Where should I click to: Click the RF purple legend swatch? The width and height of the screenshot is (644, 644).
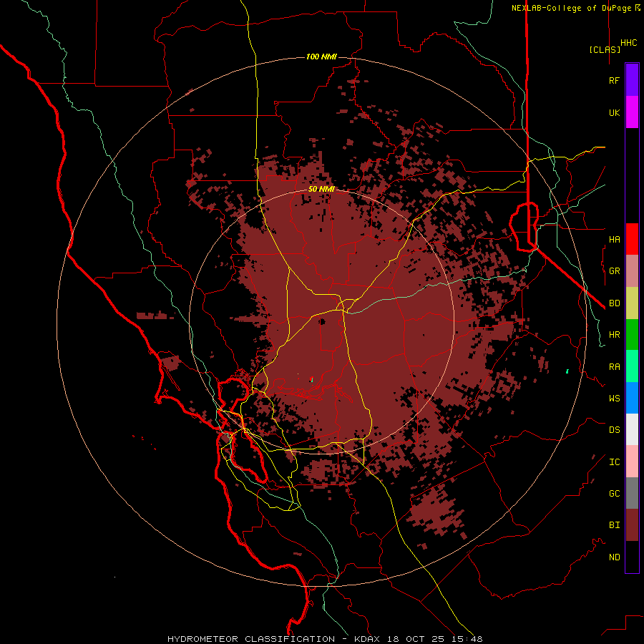click(632, 80)
